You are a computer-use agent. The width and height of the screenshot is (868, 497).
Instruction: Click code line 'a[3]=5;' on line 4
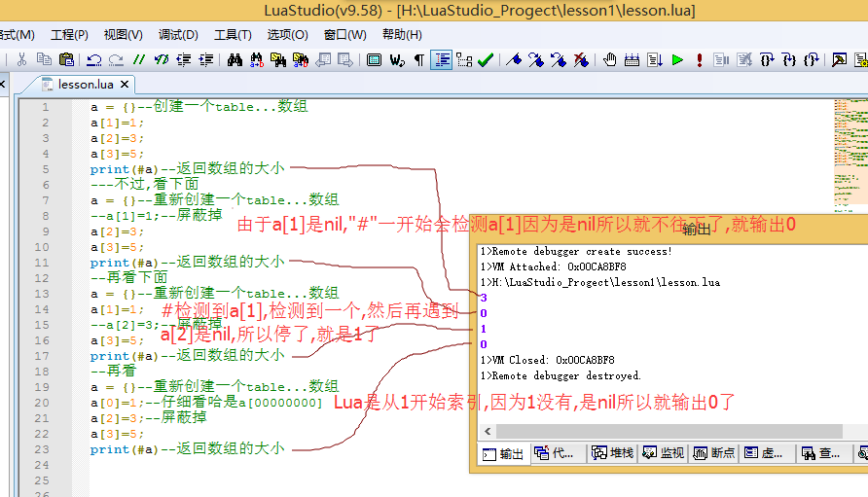tap(117, 154)
